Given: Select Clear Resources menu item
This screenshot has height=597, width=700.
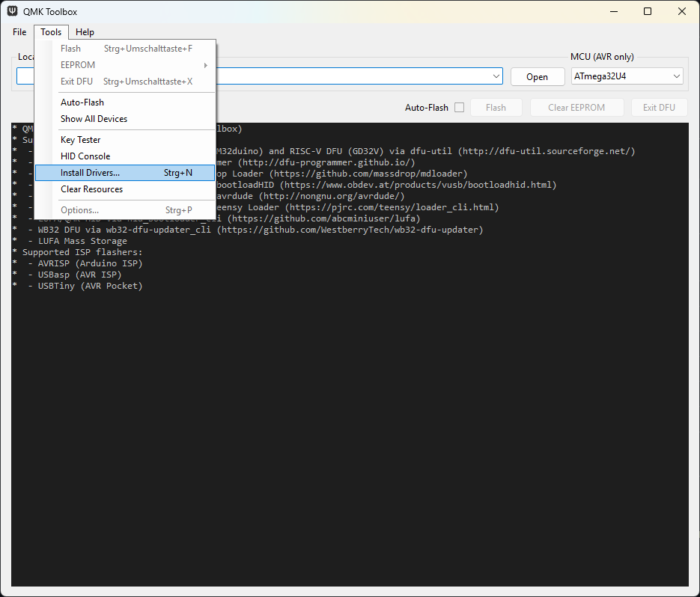Looking at the screenshot, I should point(125,189).
